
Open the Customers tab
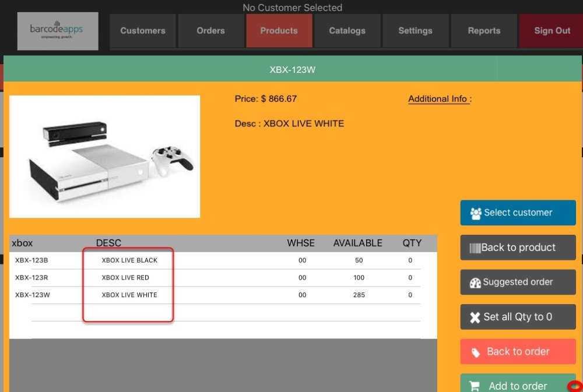pos(143,30)
